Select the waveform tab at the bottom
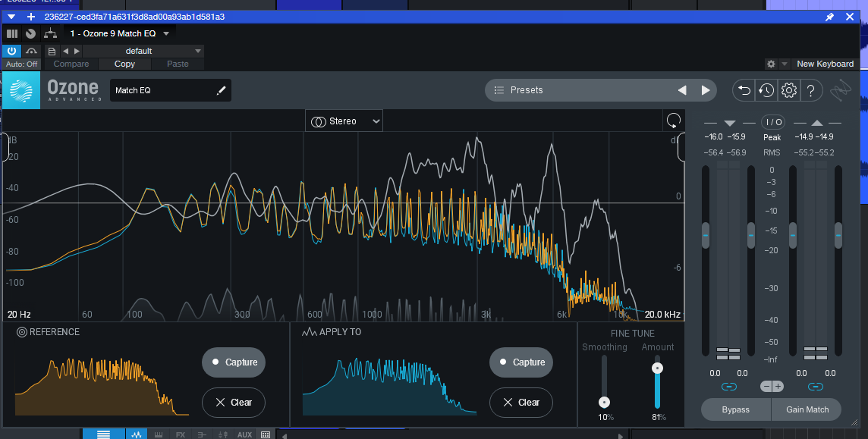Viewport: 868px width, 439px height. (x=136, y=434)
